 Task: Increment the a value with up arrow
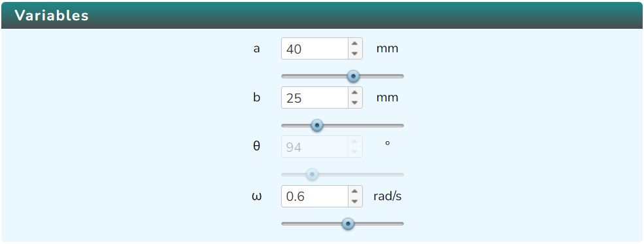(355, 44)
